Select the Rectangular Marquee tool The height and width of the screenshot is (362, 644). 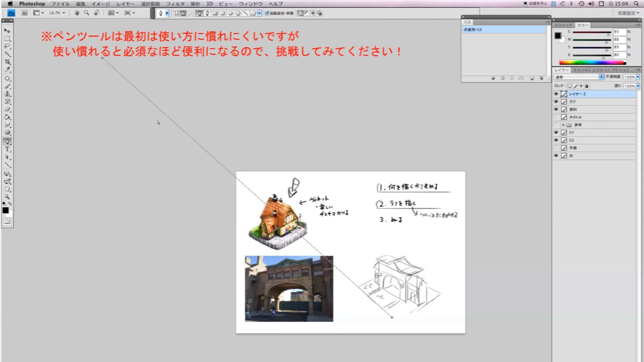(x=7, y=39)
